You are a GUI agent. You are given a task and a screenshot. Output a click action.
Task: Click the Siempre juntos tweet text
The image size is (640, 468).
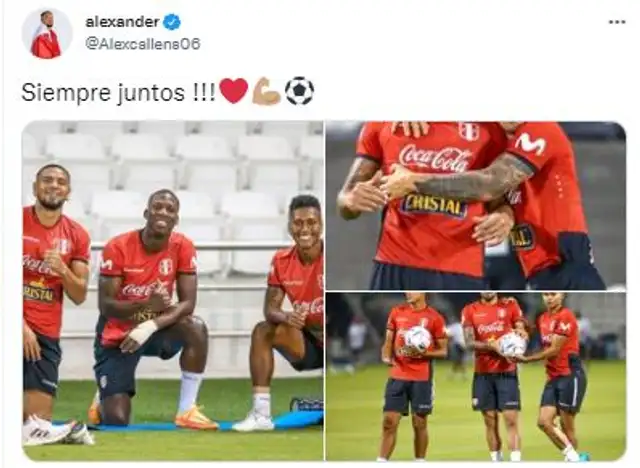point(118,92)
